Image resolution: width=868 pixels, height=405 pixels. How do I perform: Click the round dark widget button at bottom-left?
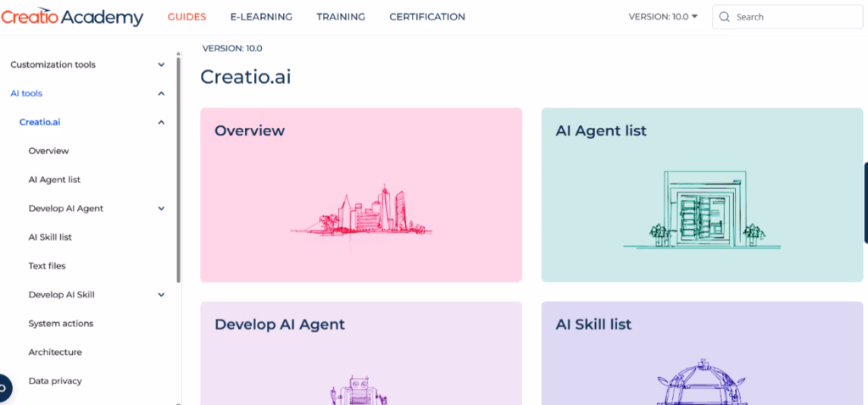[4, 388]
